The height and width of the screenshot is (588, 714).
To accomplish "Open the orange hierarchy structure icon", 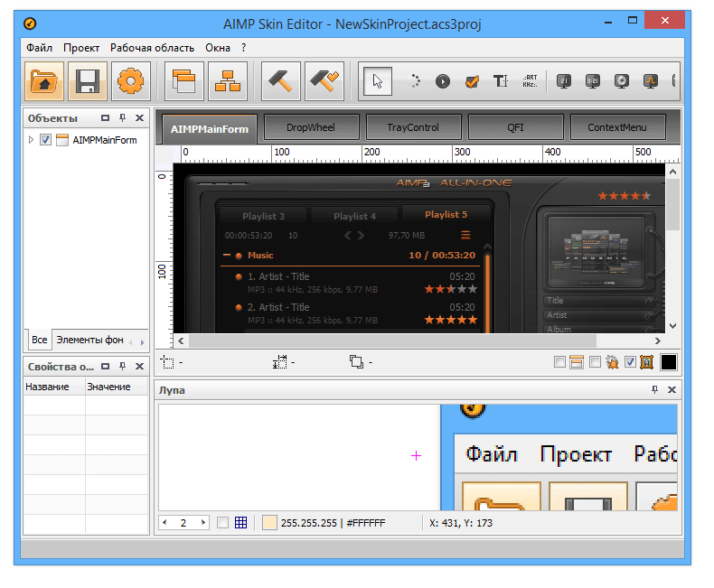I will click(x=228, y=81).
